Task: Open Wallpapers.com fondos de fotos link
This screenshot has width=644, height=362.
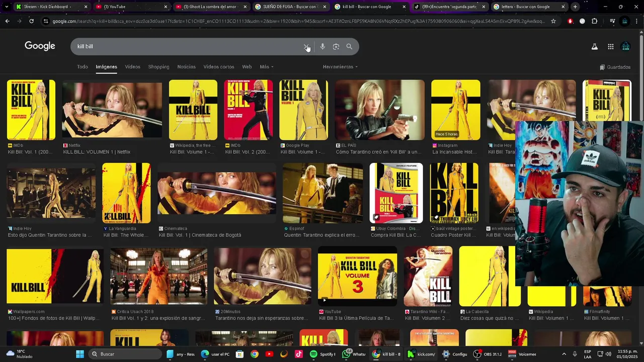Action: (x=53, y=318)
